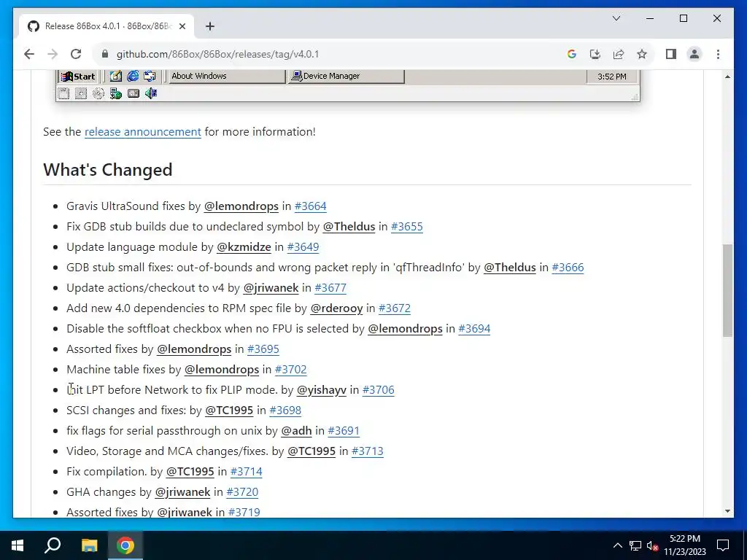Share this page icon

coord(619,54)
